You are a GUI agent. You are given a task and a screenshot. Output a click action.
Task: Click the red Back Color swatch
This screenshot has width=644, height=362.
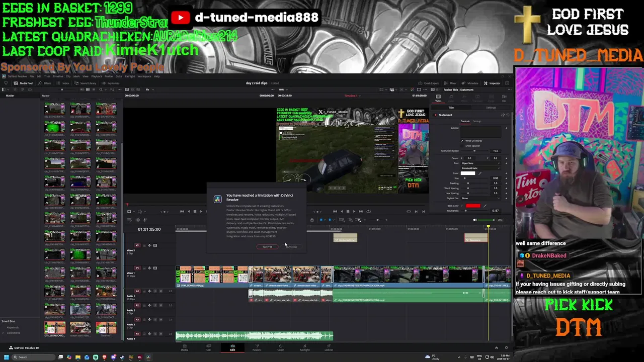point(473,206)
